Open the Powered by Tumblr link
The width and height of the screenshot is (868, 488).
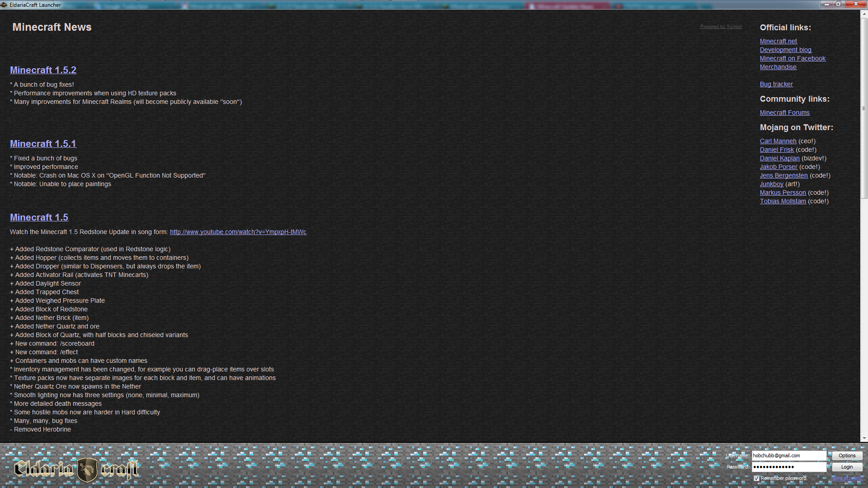[x=721, y=27]
